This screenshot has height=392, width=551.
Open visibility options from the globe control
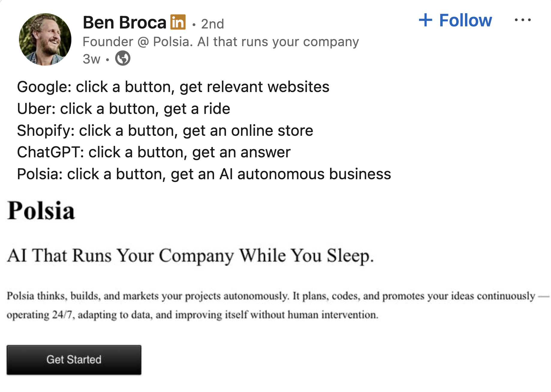[123, 59]
